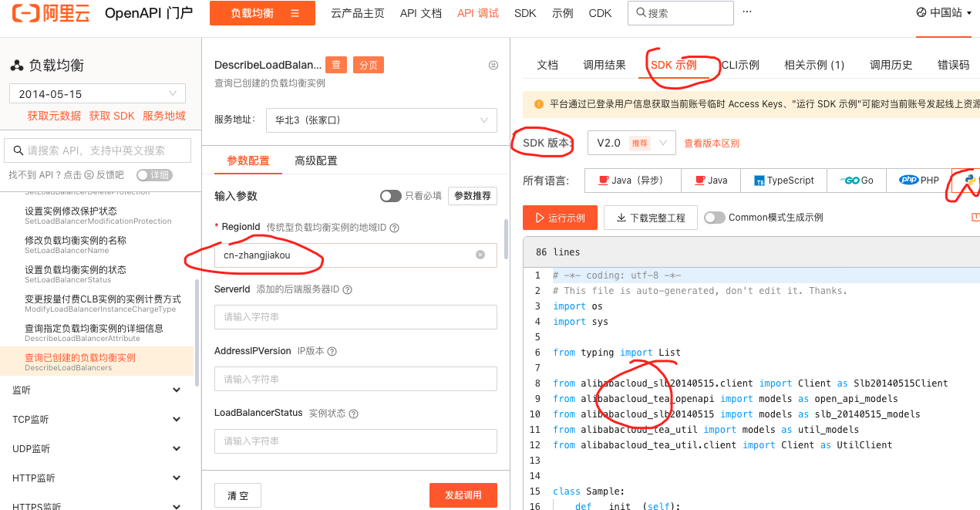980x510 pixels.
Task: Click the globe icon beside 中国站
Action: pyautogui.click(x=921, y=12)
